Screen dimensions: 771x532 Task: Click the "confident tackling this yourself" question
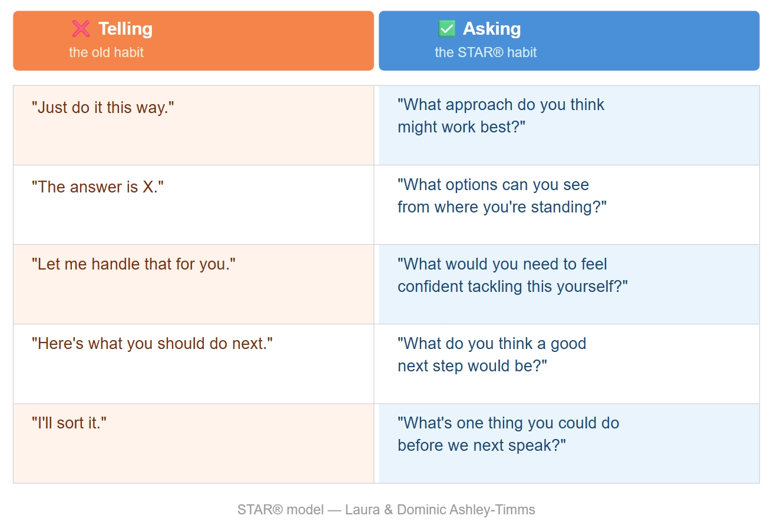[512, 287]
